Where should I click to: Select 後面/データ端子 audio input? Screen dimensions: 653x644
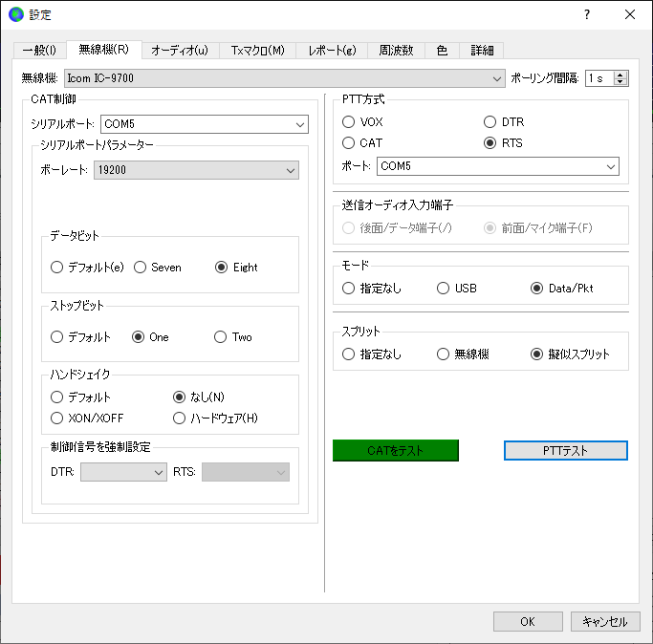tap(397, 227)
